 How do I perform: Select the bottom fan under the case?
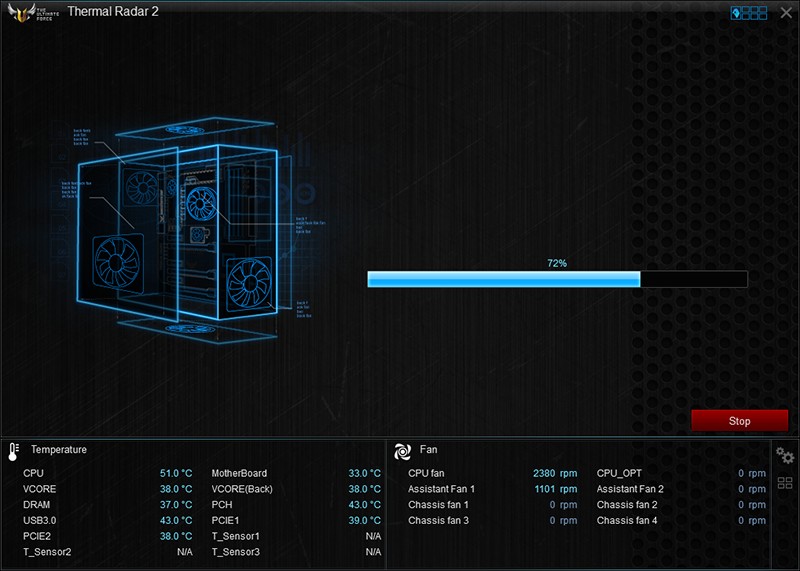point(190,329)
